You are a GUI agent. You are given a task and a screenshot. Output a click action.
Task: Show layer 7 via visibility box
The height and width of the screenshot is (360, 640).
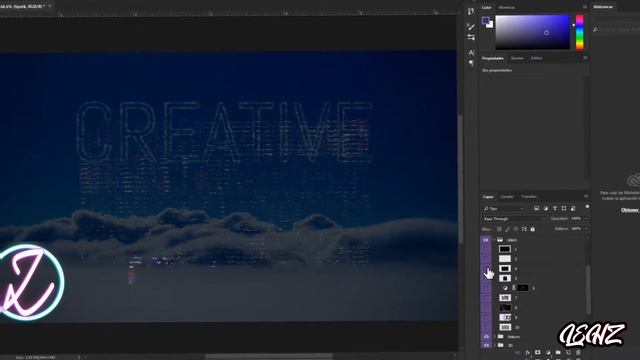click(x=486, y=298)
